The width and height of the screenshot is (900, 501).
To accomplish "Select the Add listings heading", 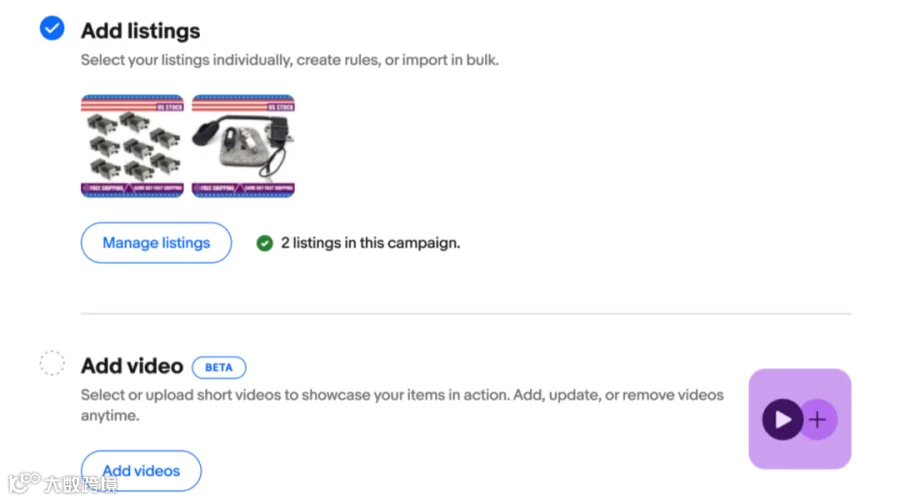I will (141, 31).
